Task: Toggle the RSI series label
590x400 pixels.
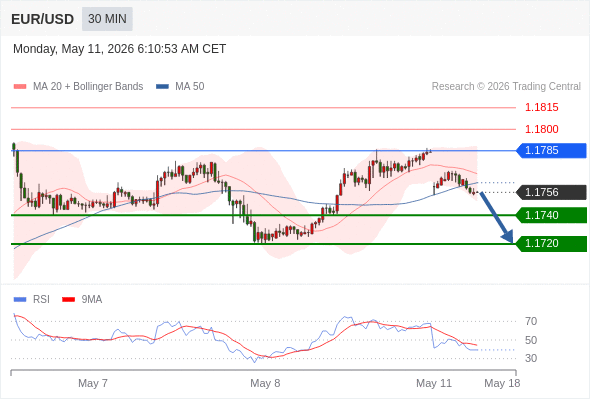Action: click(41, 300)
